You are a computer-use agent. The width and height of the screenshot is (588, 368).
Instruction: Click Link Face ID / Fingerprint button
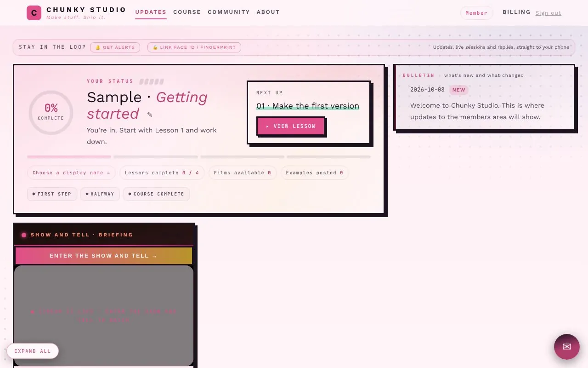point(194,47)
